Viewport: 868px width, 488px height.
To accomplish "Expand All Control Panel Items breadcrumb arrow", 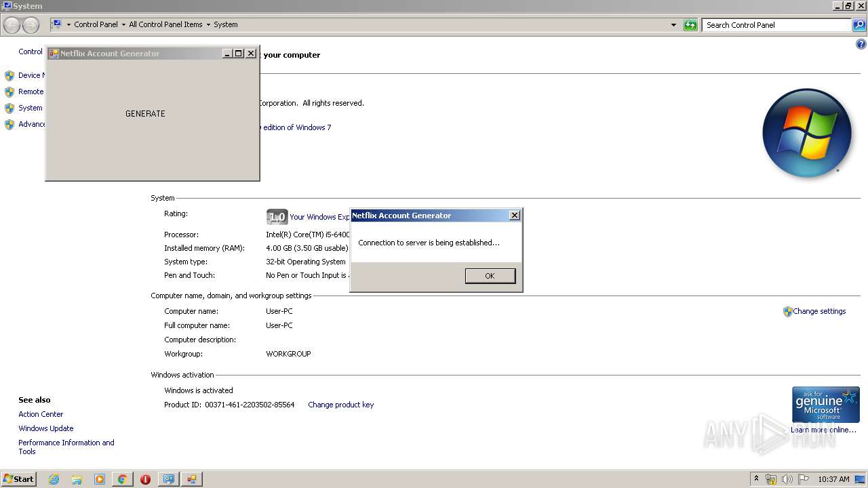I will 208,24.
